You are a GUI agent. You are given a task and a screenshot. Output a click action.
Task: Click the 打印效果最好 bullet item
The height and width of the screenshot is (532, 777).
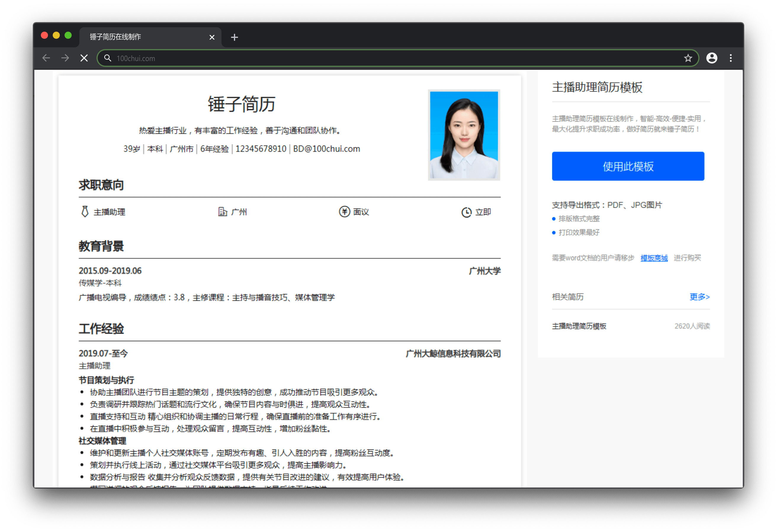[x=579, y=233]
